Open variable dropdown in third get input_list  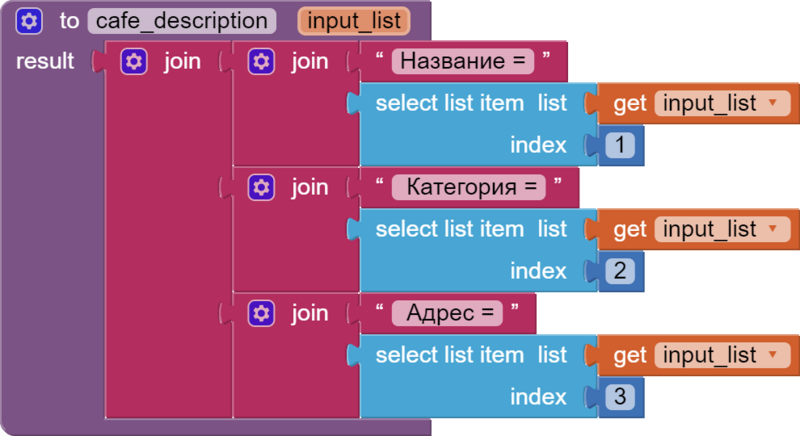pos(771,356)
